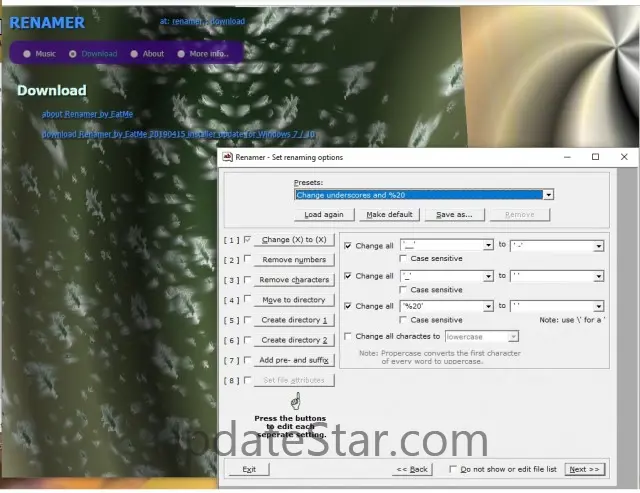
Task: Minimize the Renamer options window
Action: coord(567,157)
